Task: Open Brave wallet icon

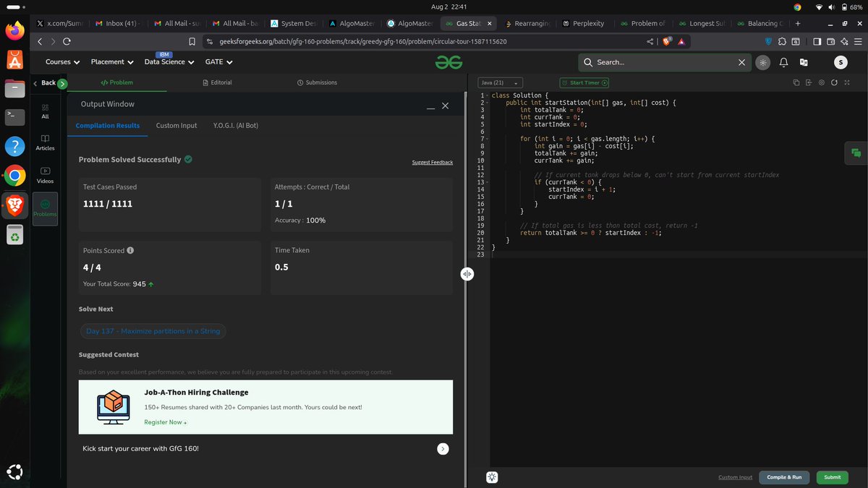Action: point(830,41)
